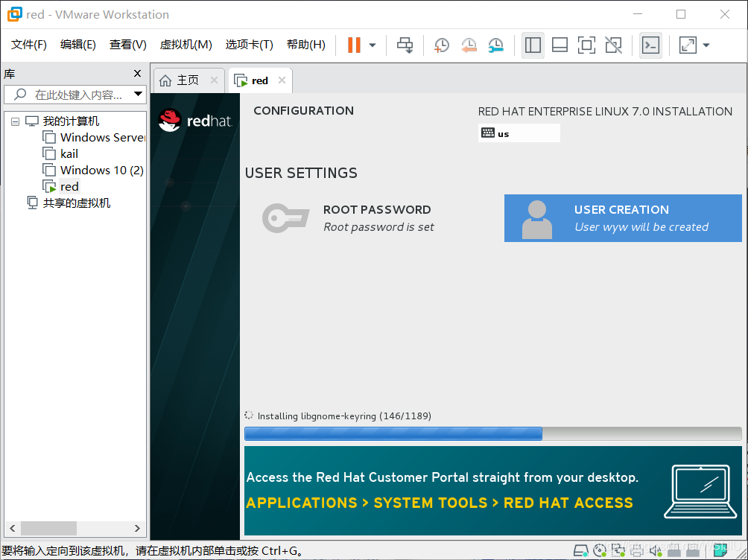Click the 'CONFIGURATION' heading text
This screenshot has width=748, height=560.
[303, 111]
